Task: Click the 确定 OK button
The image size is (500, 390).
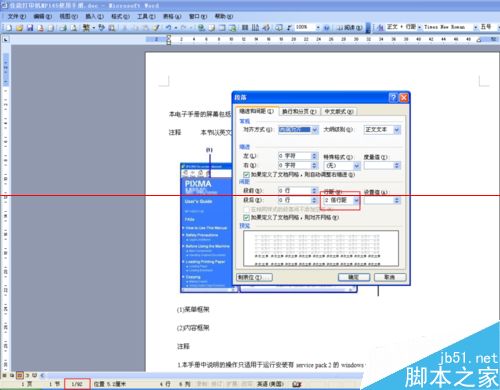Action: 354,277
